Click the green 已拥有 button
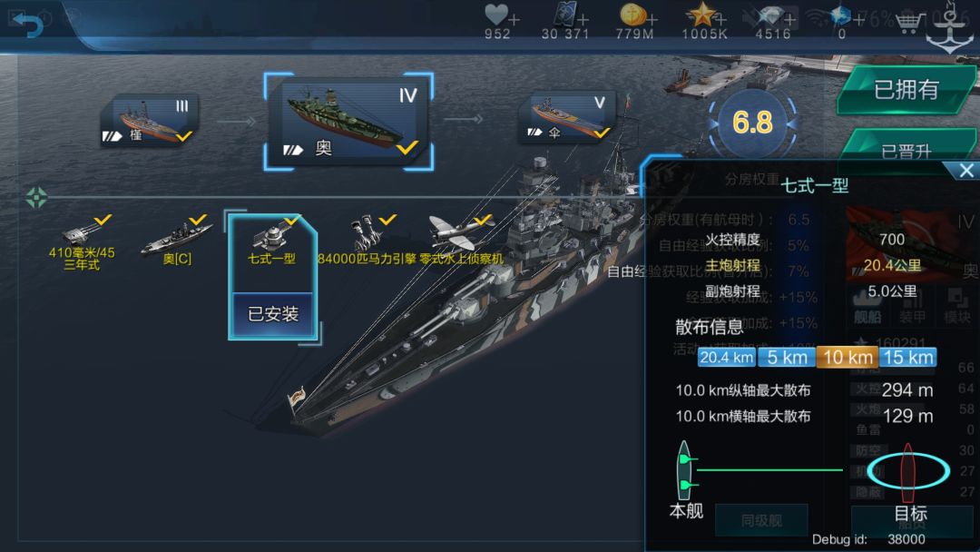The width and height of the screenshot is (980, 552). coord(906,89)
